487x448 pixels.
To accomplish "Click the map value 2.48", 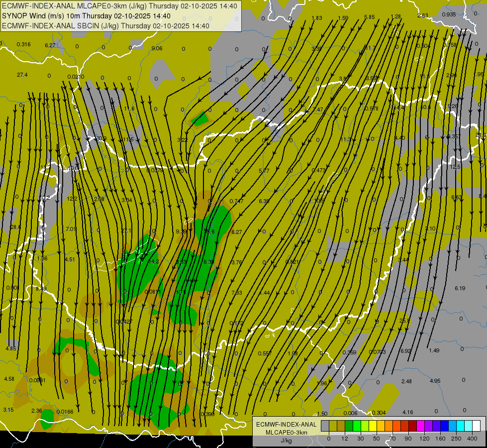I will click(x=406, y=381).
